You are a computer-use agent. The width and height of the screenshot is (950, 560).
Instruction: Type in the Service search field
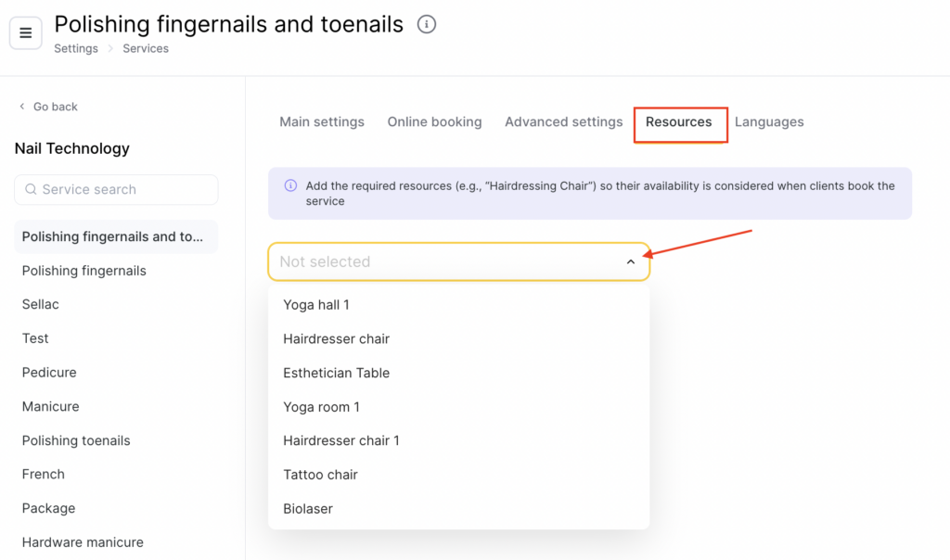(x=125, y=189)
